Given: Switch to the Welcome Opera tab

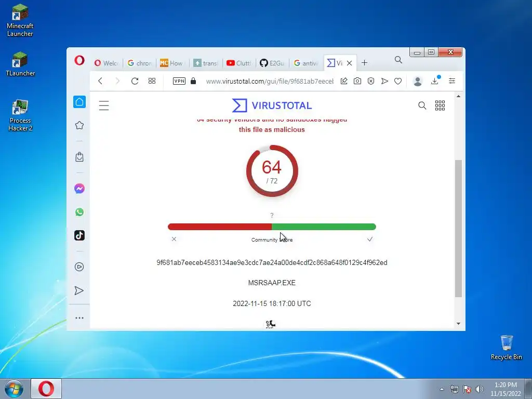Looking at the screenshot, I should coord(107,63).
